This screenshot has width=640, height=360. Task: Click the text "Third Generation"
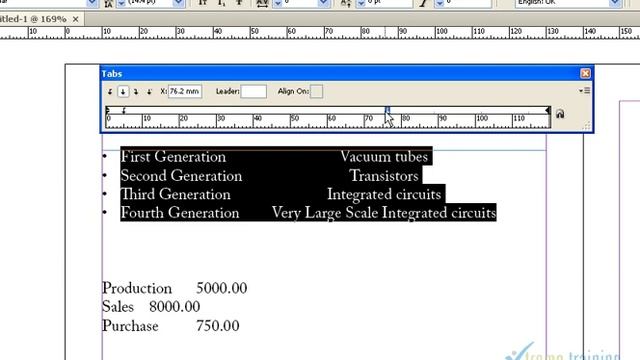click(x=176, y=194)
